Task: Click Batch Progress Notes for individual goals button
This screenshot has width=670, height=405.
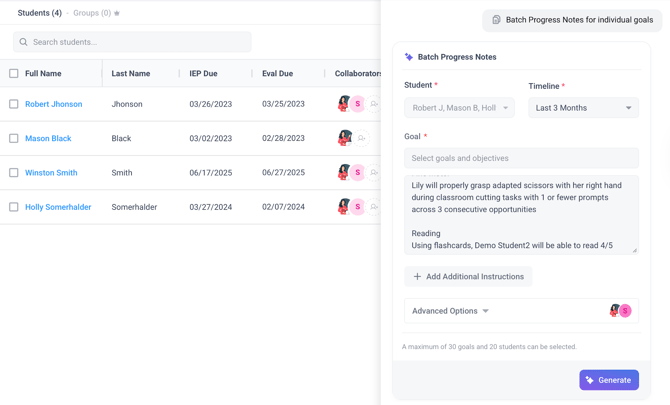Action: [x=570, y=19]
